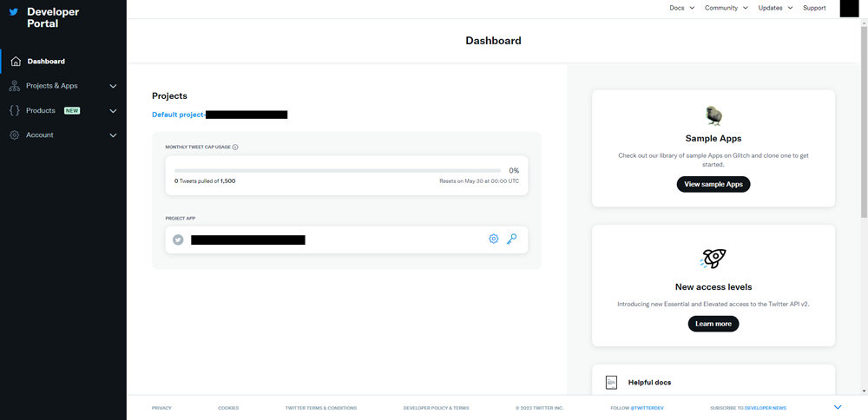Select Products label in sidebar

[x=41, y=111]
